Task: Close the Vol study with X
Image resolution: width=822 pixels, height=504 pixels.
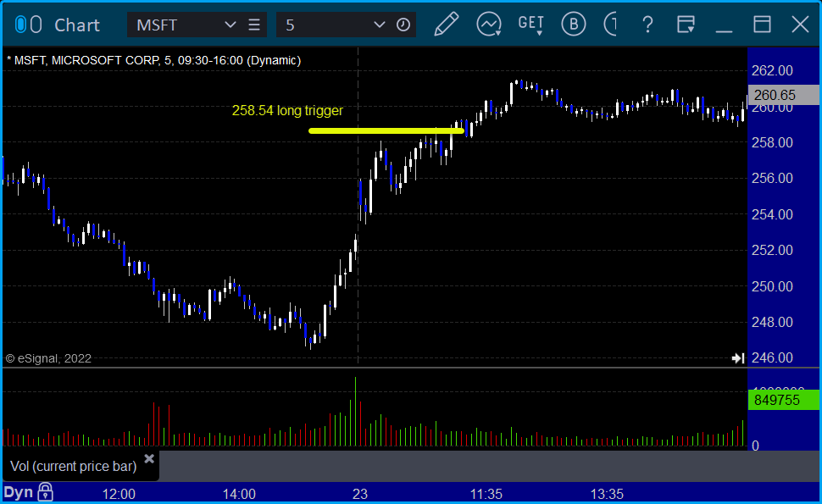Action: click(x=149, y=459)
